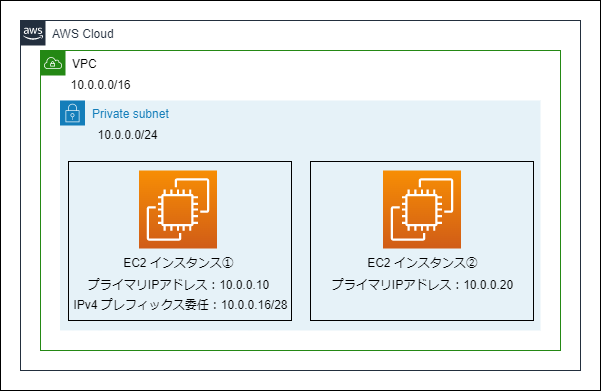Click the AWS Cloud label
601x391 pixels.
pyautogui.click(x=83, y=34)
